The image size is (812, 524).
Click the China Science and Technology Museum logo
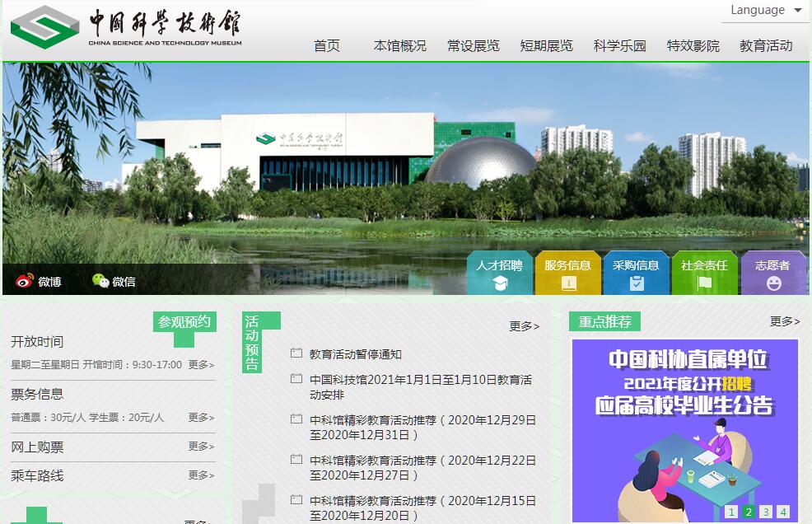(126, 28)
